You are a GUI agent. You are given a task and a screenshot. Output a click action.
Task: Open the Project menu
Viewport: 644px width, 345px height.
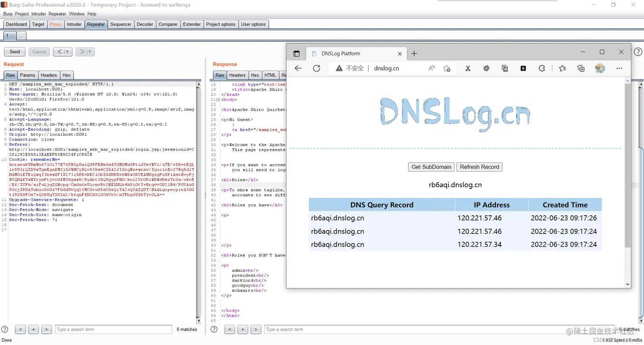[22, 14]
